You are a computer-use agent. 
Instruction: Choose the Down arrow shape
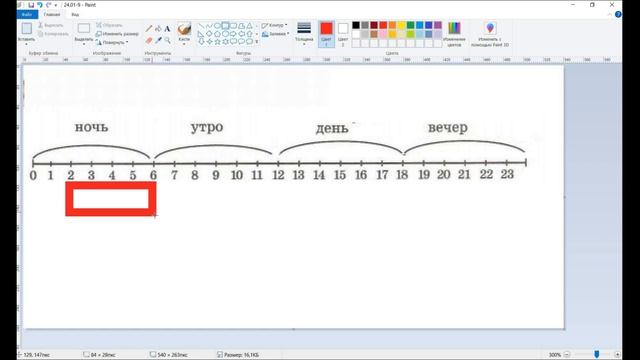(201, 42)
